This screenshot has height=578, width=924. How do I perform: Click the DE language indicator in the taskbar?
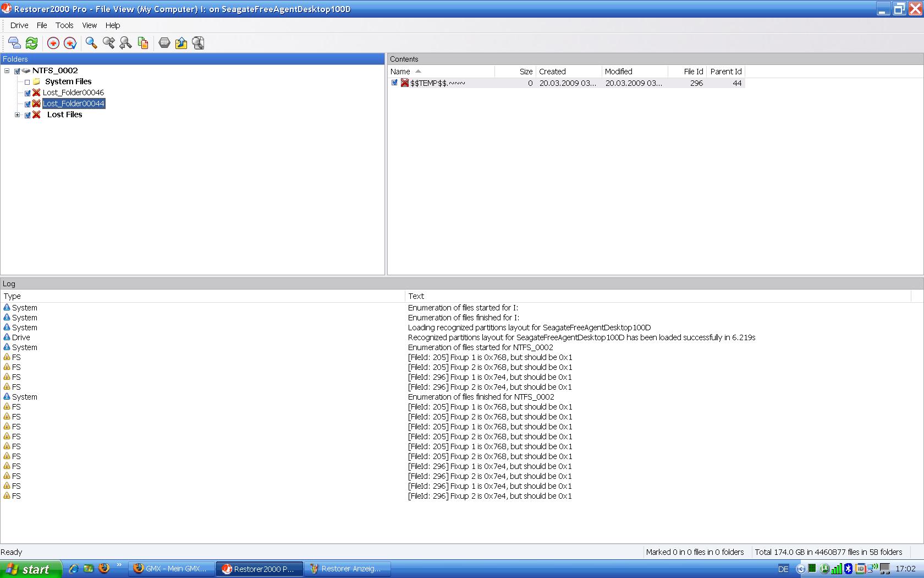(783, 569)
